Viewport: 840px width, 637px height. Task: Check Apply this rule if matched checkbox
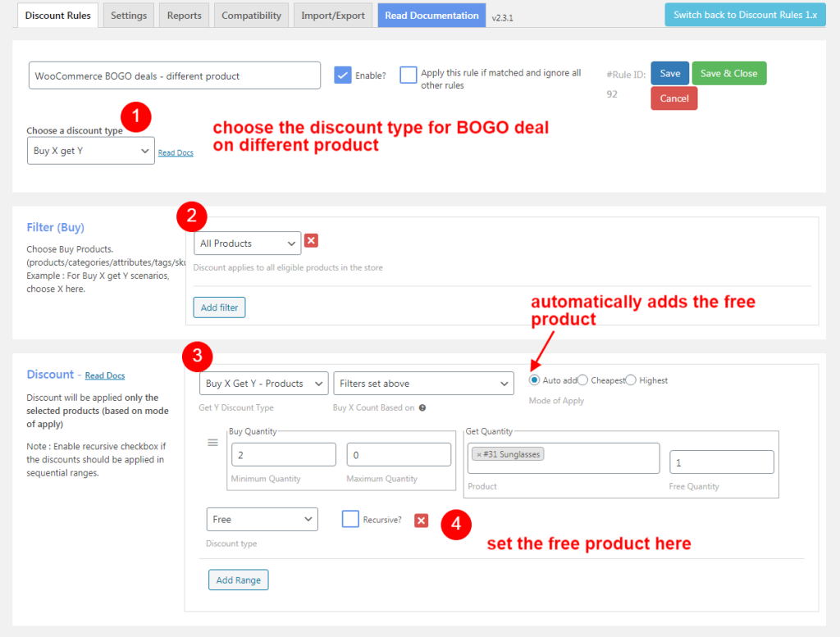point(409,75)
